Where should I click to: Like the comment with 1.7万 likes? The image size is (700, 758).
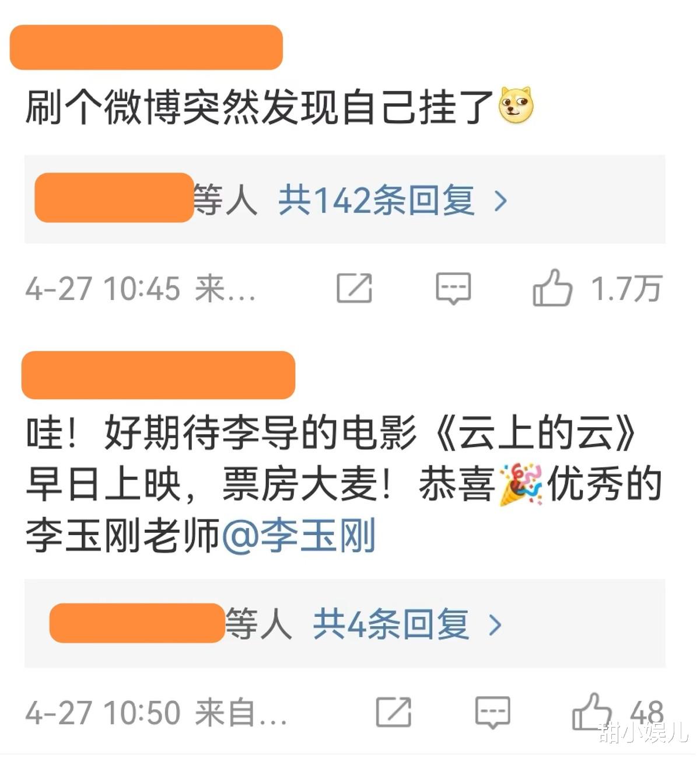tap(552, 288)
